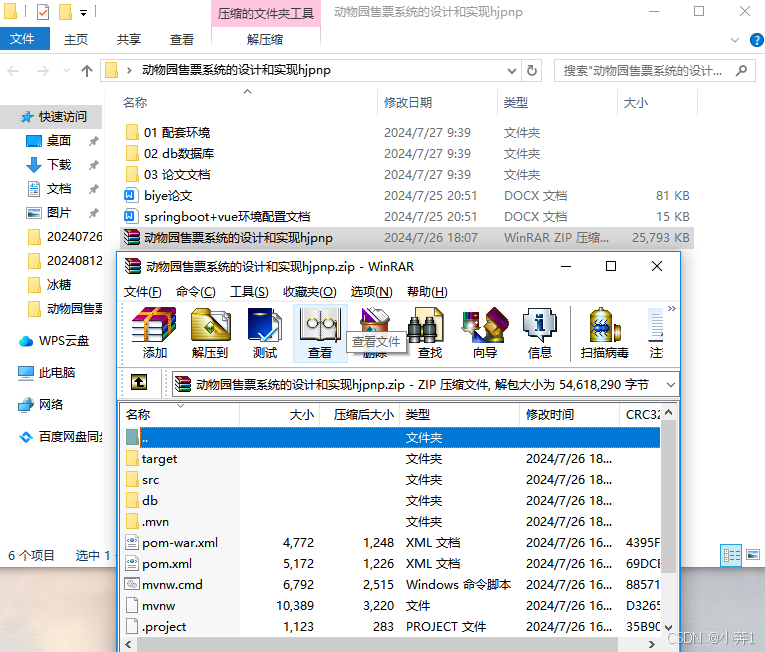The image size is (765, 652).
Task: Open the 解压缩 ribbon tab
Action: [265, 40]
